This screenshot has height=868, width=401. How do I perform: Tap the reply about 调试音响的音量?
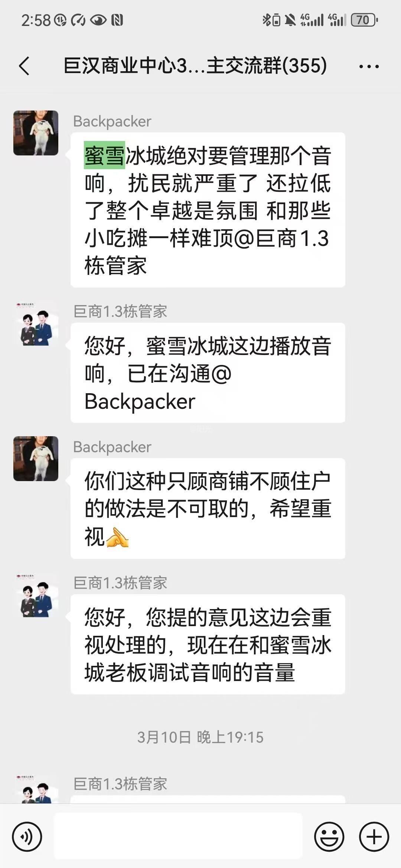tap(208, 644)
